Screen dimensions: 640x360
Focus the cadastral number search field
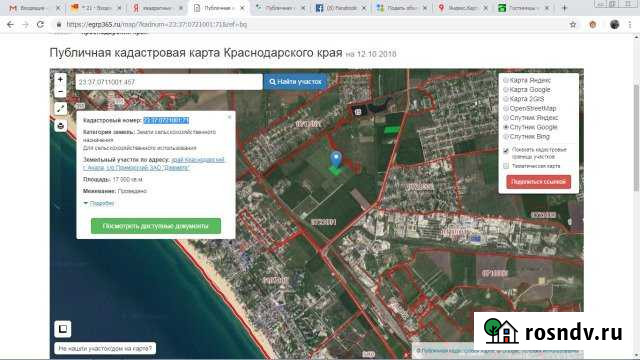pos(169,82)
